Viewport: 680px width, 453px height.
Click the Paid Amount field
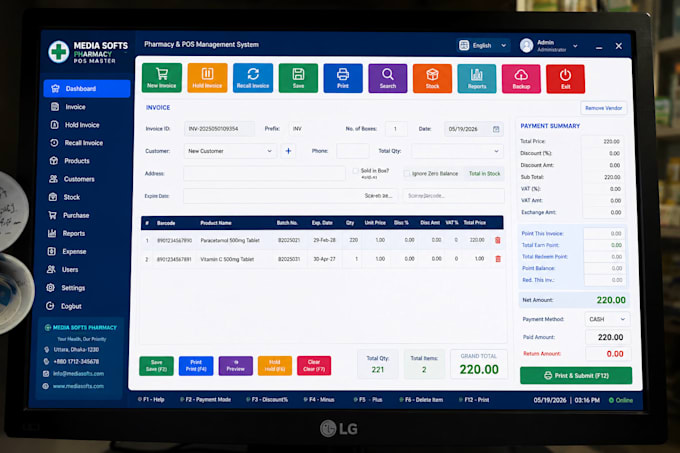pyautogui.click(x=608, y=337)
